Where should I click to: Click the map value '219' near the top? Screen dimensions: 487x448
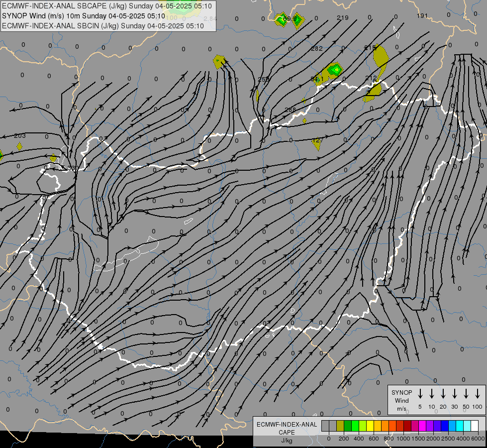click(x=343, y=18)
